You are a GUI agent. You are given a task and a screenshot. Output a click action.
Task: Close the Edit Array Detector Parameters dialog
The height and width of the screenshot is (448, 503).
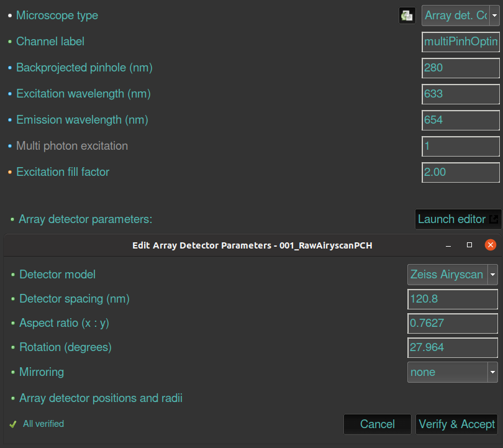pos(491,245)
